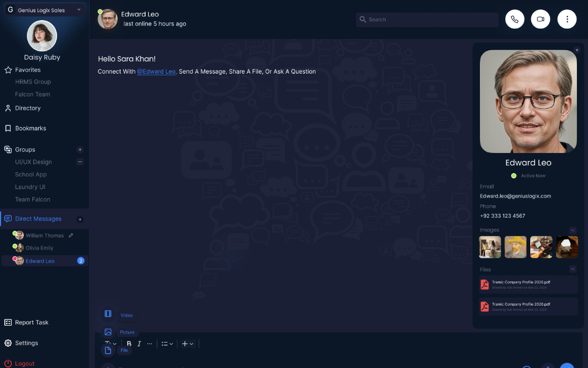Open Settings
This screenshot has height=368, width=588.
21,343
